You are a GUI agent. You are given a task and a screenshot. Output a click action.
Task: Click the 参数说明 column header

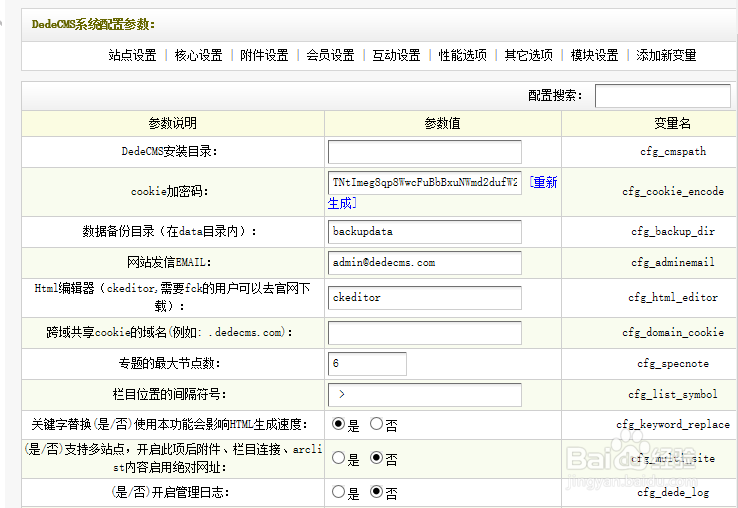[172, 123]
